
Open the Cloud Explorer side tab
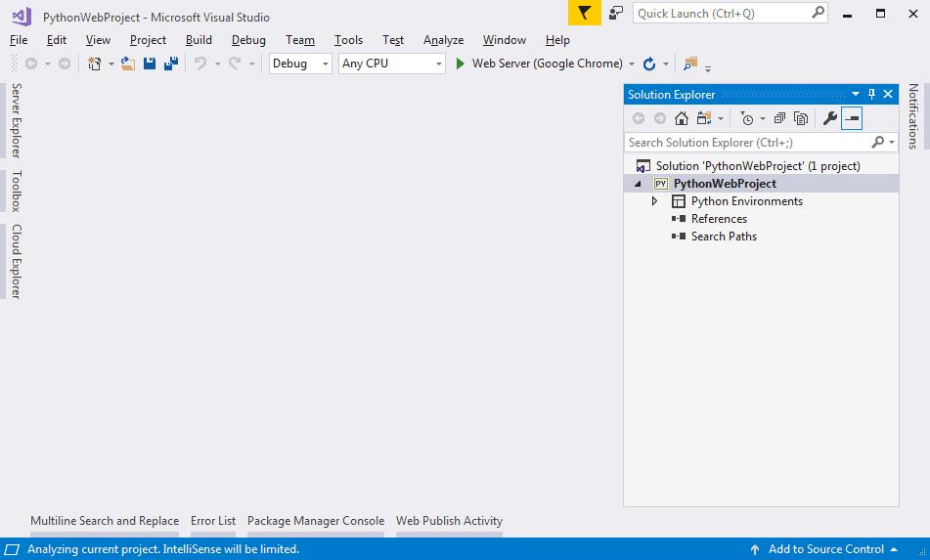click(16, 261)
